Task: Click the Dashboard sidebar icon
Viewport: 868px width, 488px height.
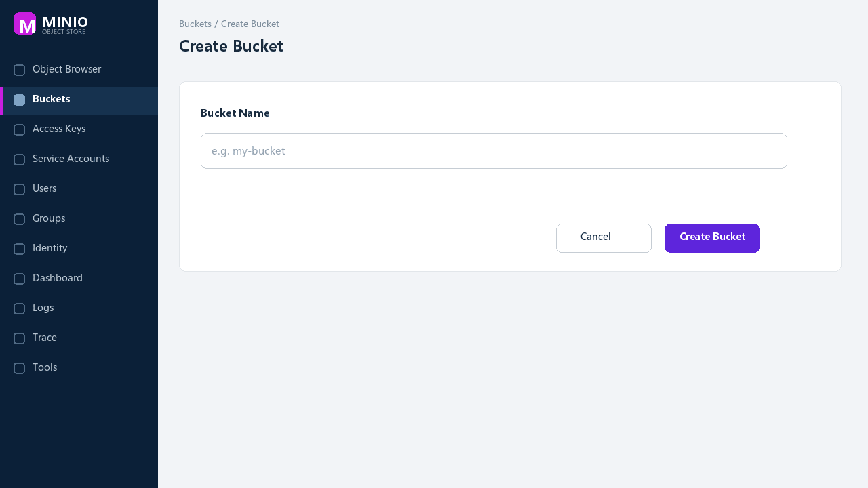Action: [x=20, y=279]
